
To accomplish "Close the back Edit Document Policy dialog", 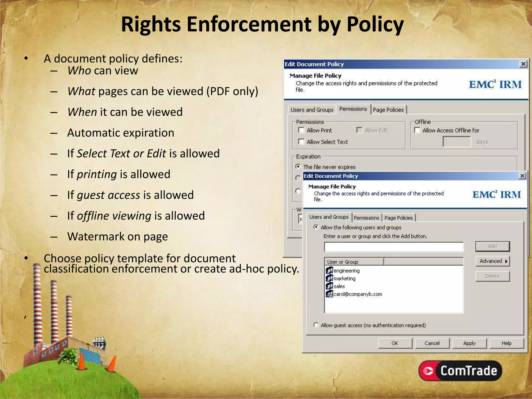I will 523,64.
